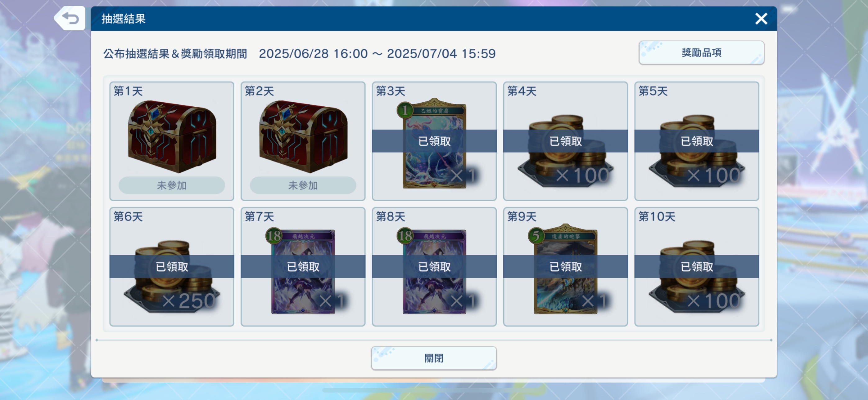Select the Day 1 treasure chest icon

point(172,136)
